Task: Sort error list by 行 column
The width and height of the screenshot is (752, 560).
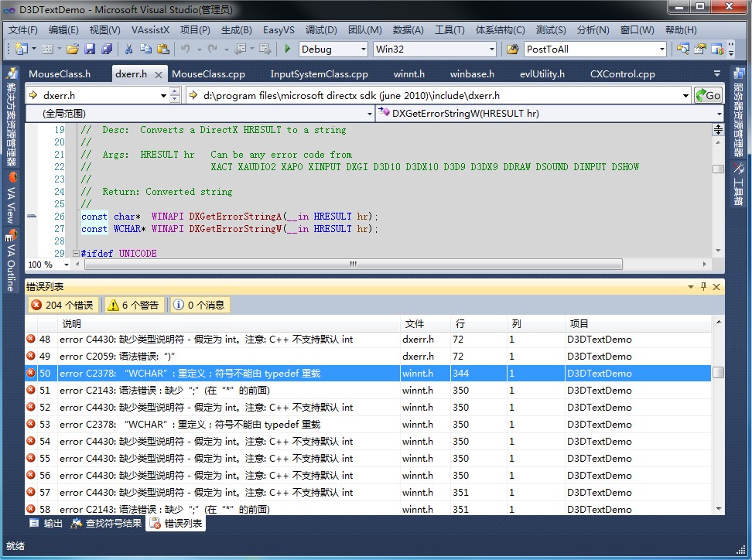Action: point(479,323)
